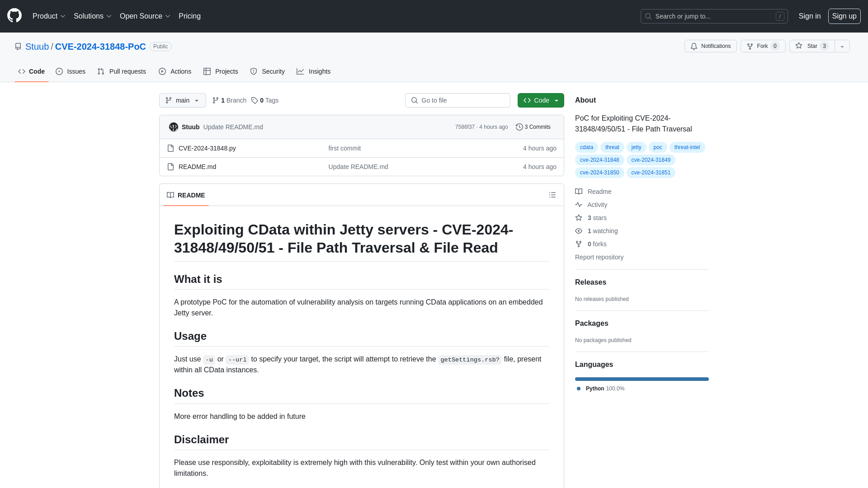
Task: Open the Packages heading link
Action: tap(591, 324)
